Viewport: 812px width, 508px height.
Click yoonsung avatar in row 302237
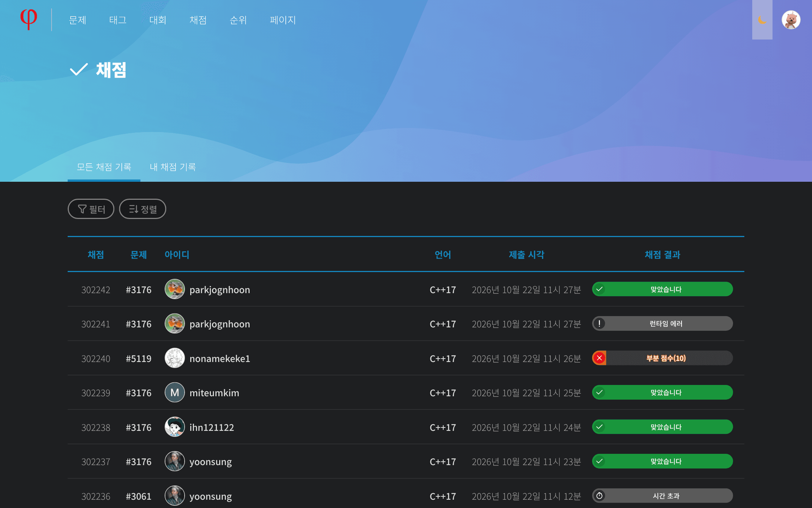(175, 461)
